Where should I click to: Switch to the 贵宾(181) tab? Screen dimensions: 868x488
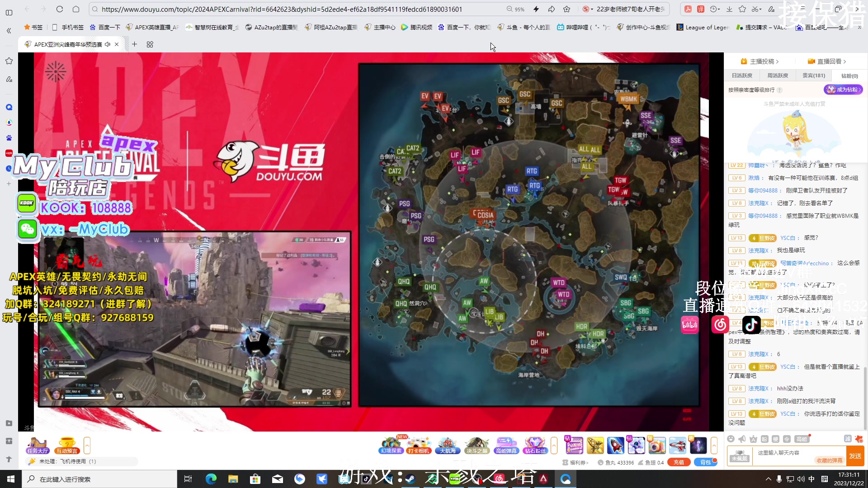(814, 76)
